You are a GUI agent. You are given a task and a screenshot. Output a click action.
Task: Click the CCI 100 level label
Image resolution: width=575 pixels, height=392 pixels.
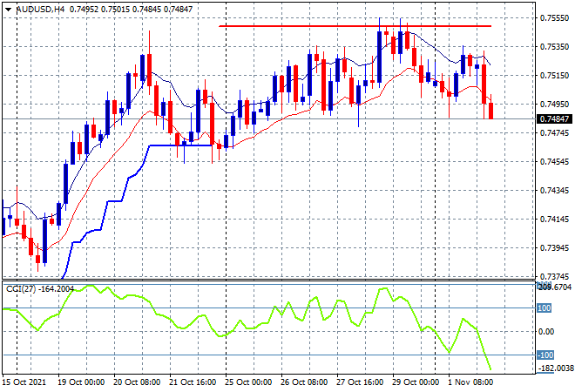click(545, 308)
